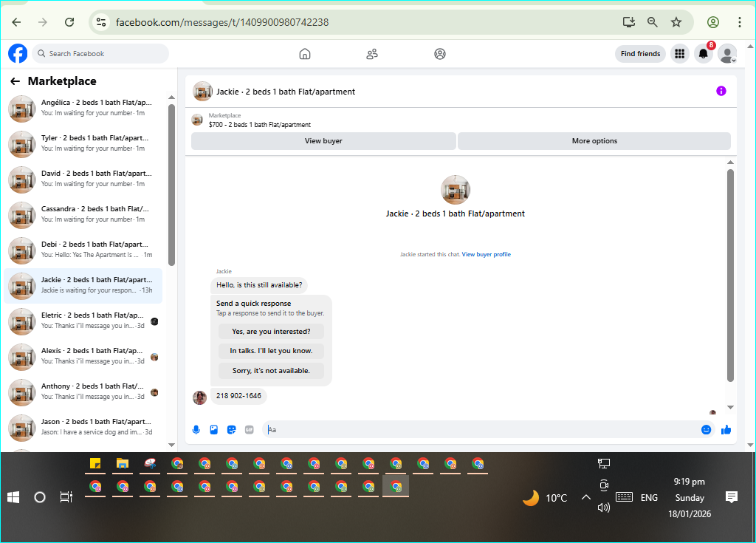
Task: Click the Find friends button
Action: click(x=640, y=54)
